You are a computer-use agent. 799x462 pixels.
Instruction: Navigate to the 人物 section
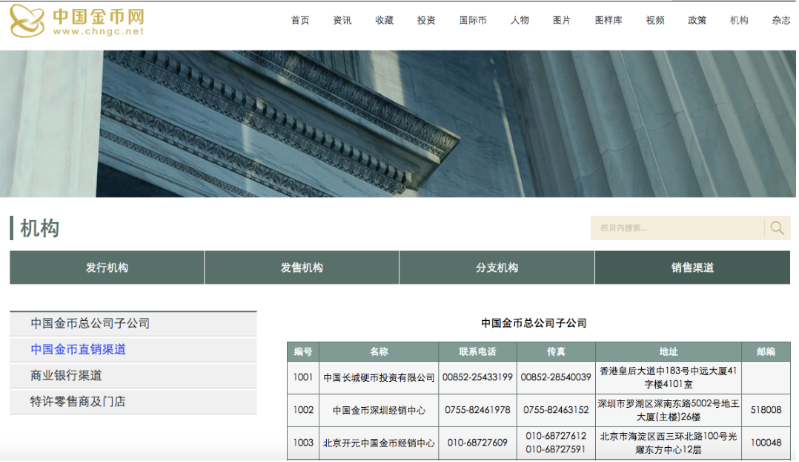click(519, 20)
